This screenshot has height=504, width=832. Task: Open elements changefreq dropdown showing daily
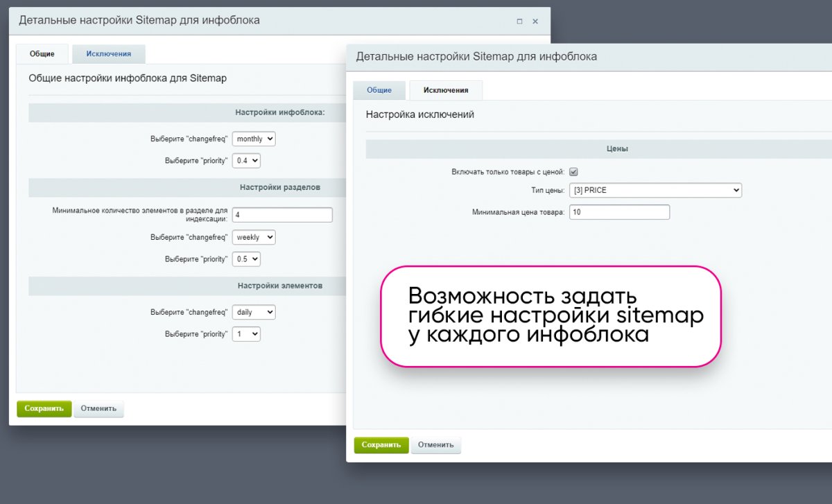pos(254,312)
